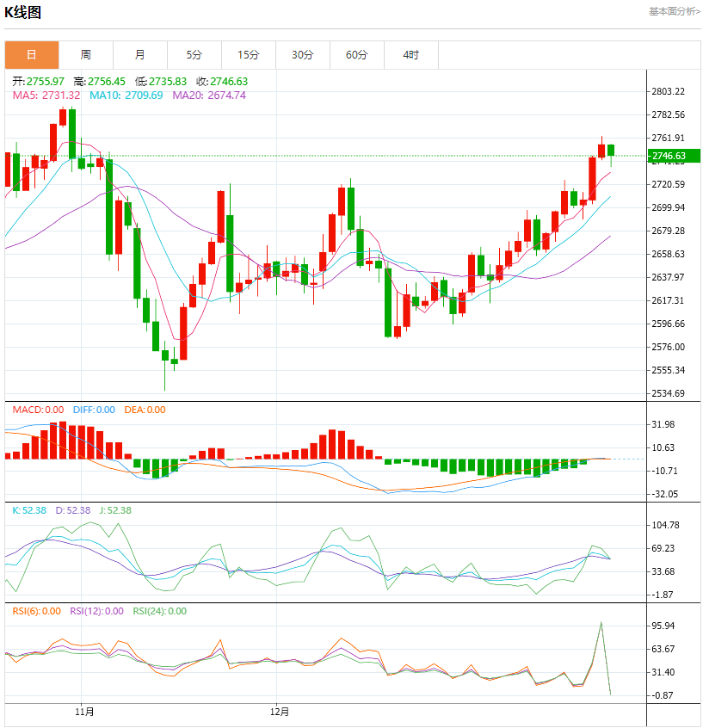
Task: Click the 2658.63 price axis label
Action: coord(669,254)
